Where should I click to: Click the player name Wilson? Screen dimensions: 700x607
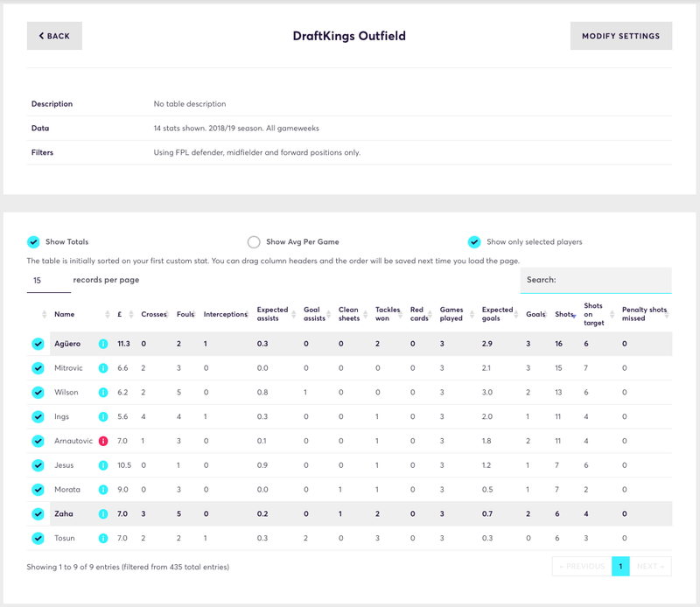tap(66, 393)
